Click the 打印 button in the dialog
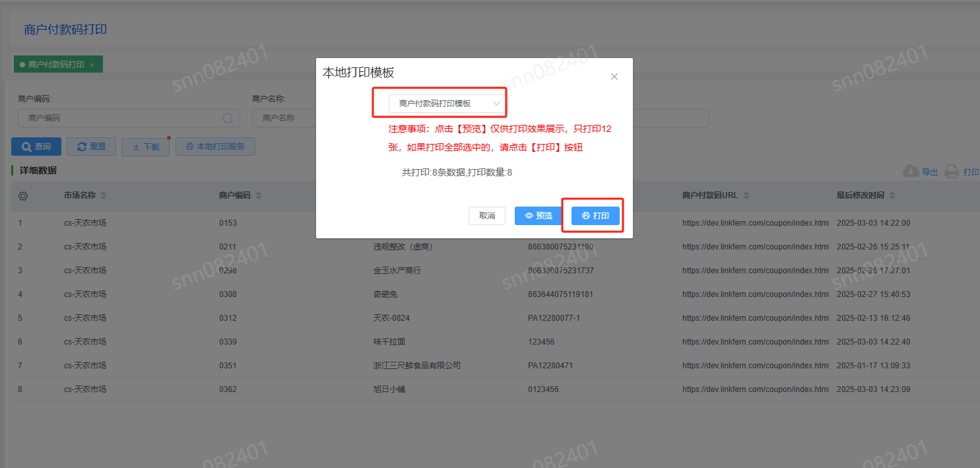This screenshot has height=468, width=980. 595,216
